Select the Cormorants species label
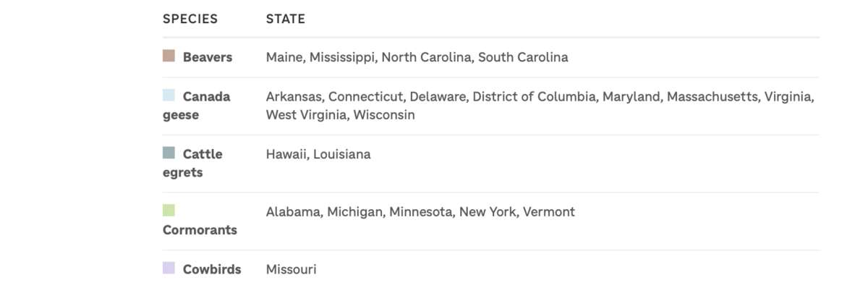The width and height of the screenshot is (868, 288). [200, 230]
